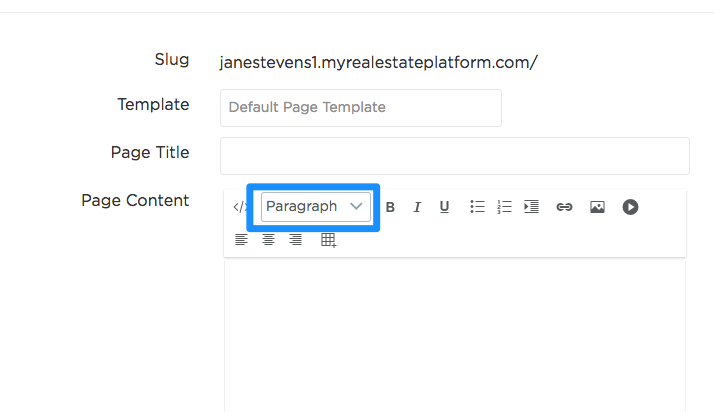The image size is (714, 412).
Task: Align text to the left
Action: pyautogui.click(x=241, y=239)
